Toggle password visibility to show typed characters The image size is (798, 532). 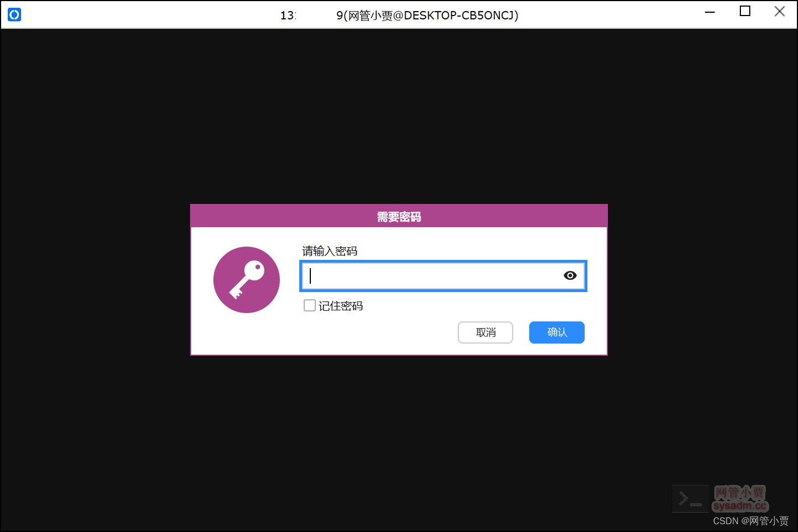(x=570, y=275)
